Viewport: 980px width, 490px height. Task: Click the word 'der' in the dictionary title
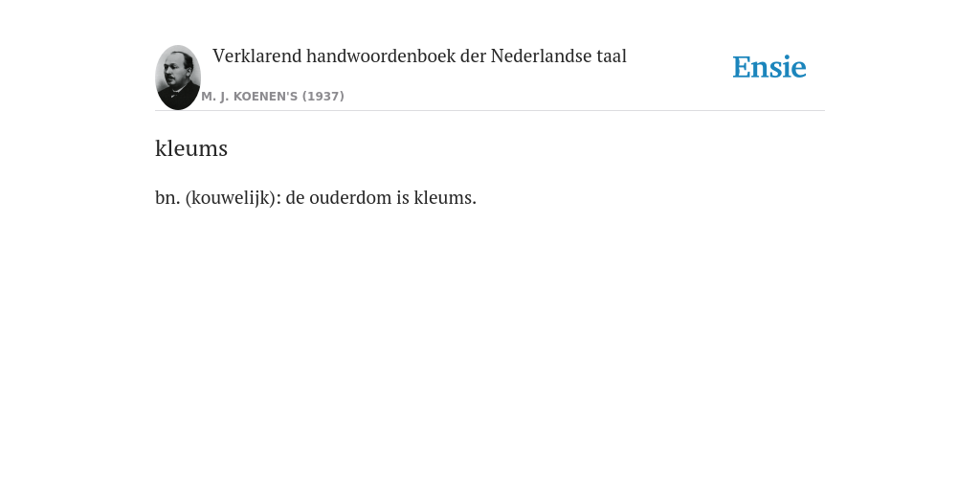(x=473, y=56)
